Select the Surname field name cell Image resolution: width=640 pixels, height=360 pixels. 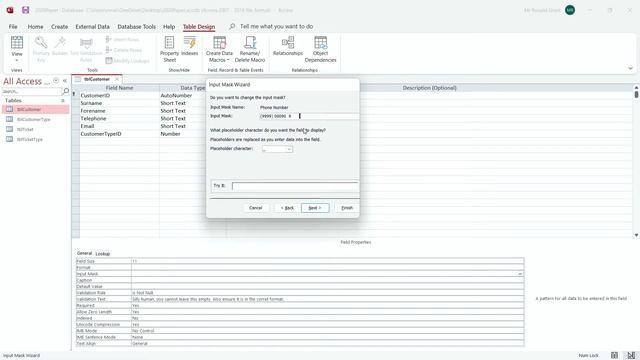click(x=119, y=103)
